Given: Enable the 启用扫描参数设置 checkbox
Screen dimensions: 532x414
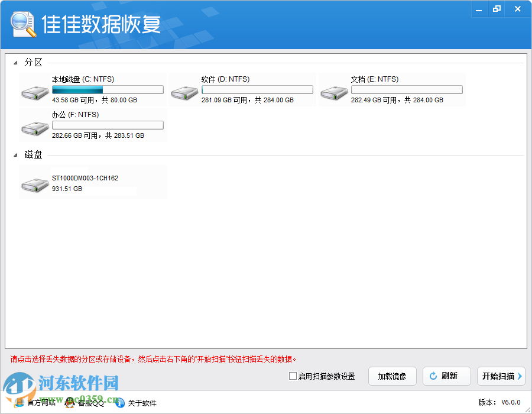Looking at the screenshot, I should [293, 376].
